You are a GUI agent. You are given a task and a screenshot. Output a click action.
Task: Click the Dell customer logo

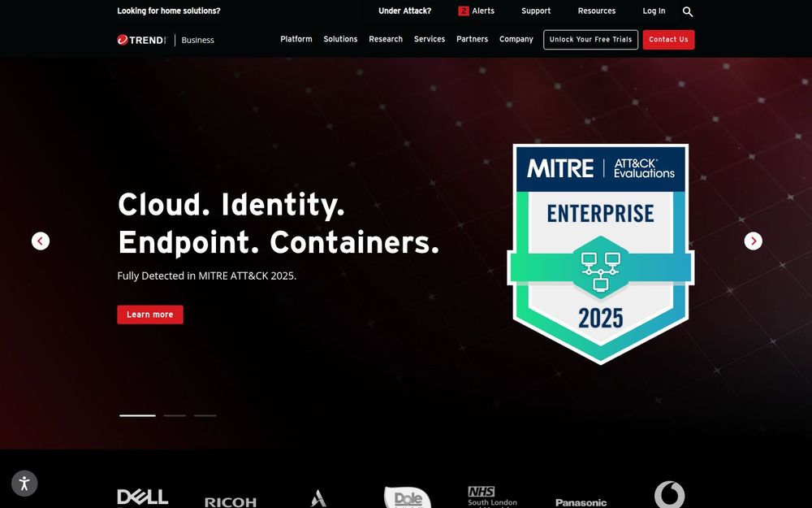tap(142, 497)
